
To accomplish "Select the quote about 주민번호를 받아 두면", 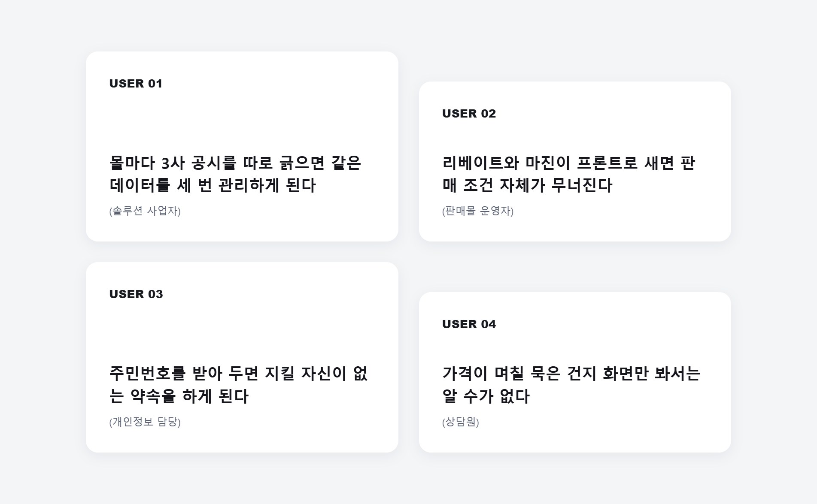I will [239, 385].
